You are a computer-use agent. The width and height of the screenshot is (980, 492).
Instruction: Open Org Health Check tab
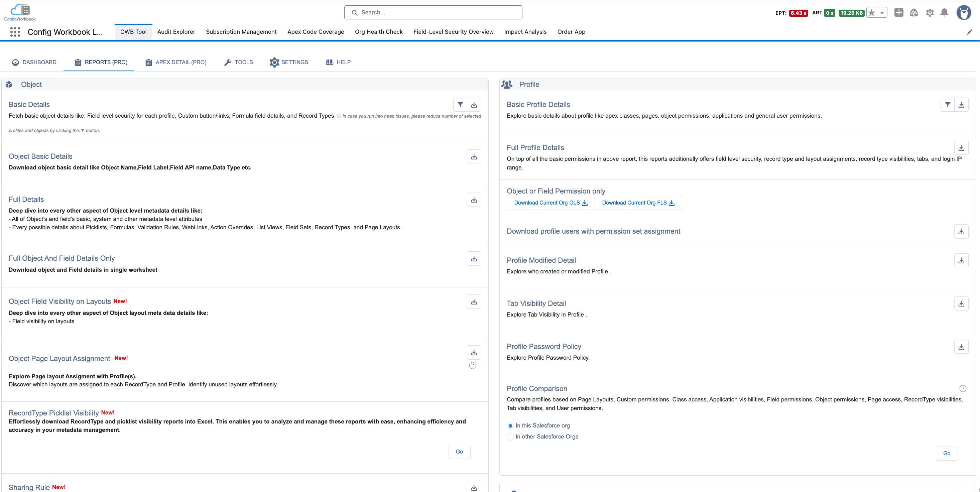[x=379, y=32]
